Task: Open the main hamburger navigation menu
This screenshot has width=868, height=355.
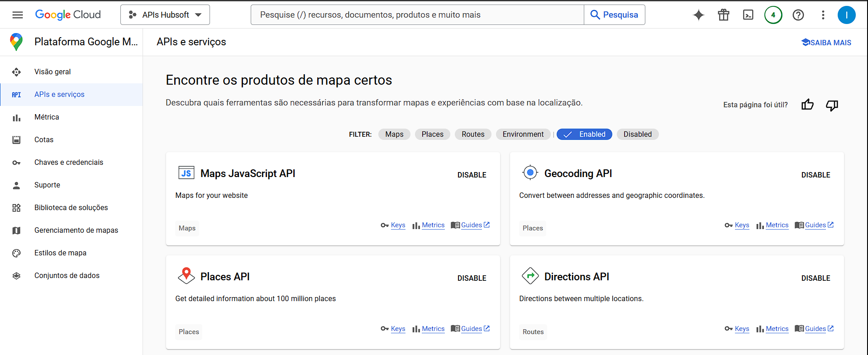Action: point(18,15)
